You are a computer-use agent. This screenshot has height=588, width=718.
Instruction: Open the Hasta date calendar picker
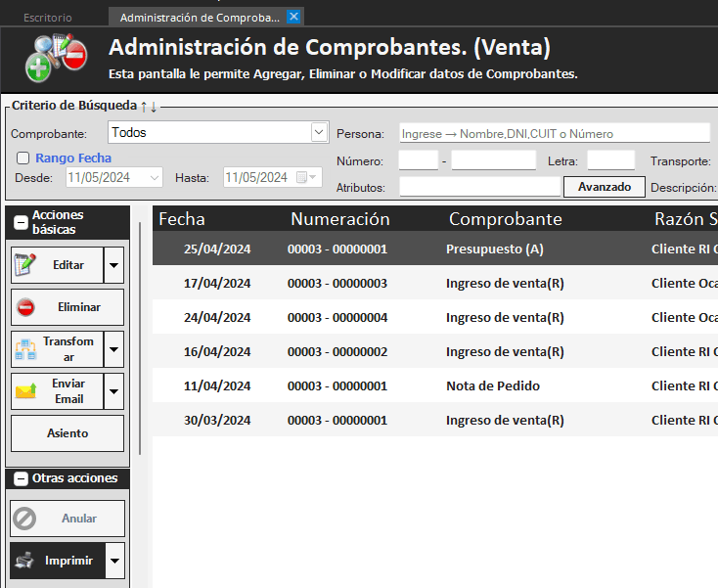coord(308,177)
